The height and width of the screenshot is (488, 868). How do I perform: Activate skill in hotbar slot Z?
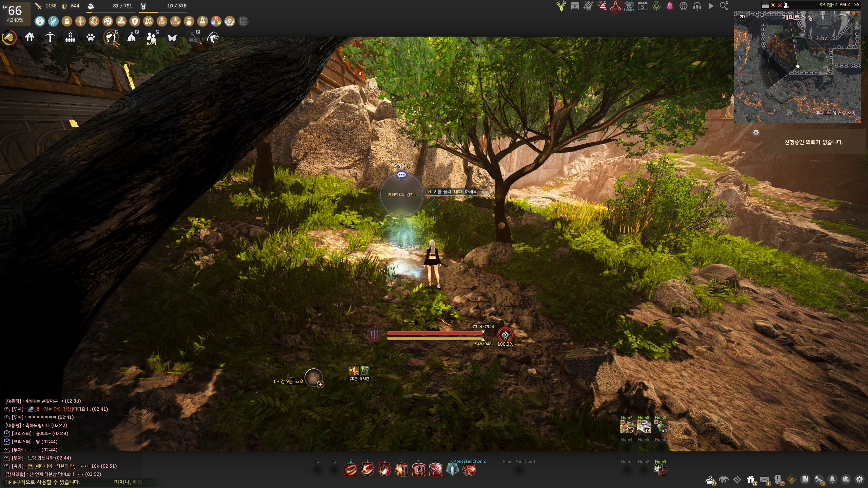pos(351,470)
